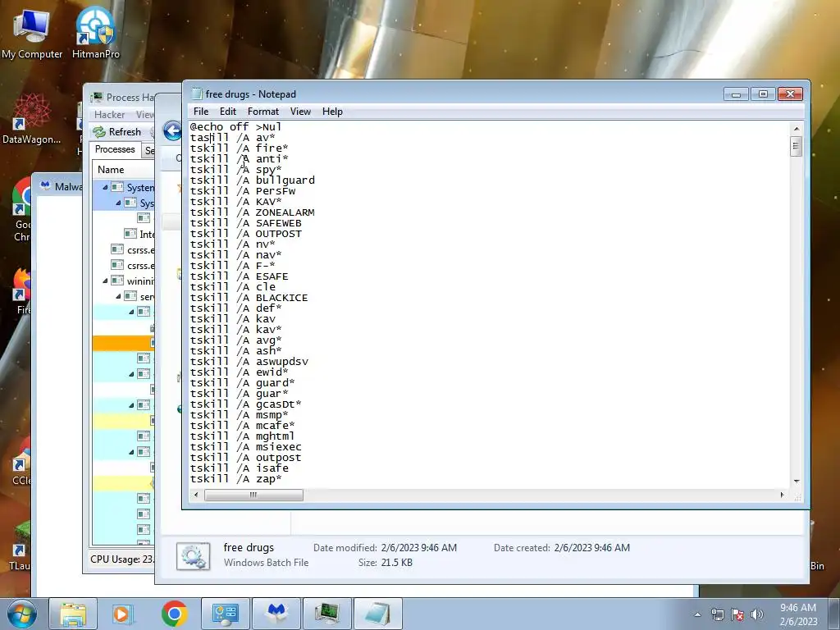
Task: Switch to Processes tab in Process Hacker
Action: tap(115, 149)
